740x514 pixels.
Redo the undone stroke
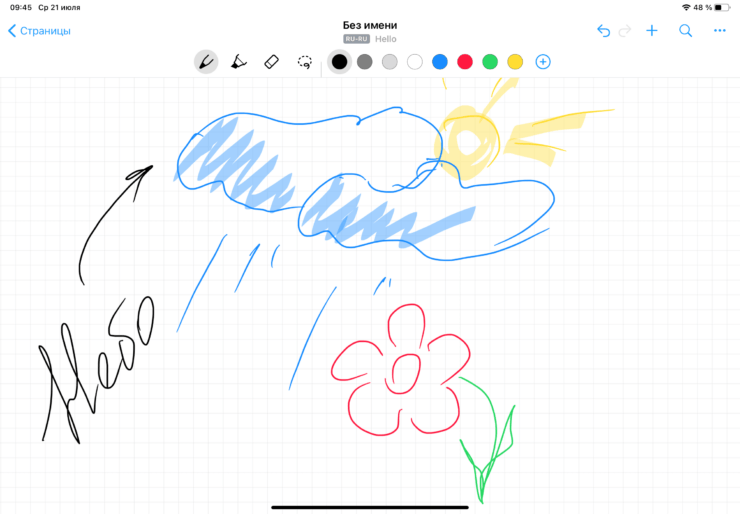point(626,31)
